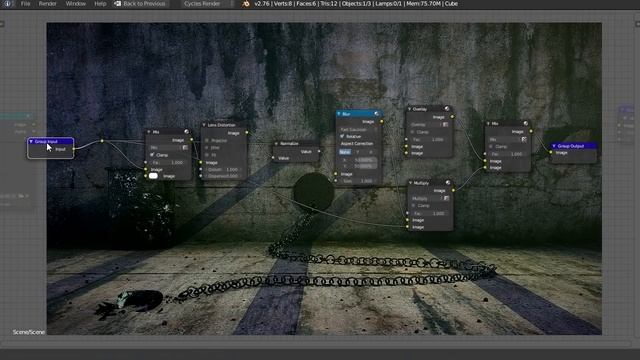640x360 pixels.
Task: Click Blur node's Image output socket
Action: coord(382,122)
